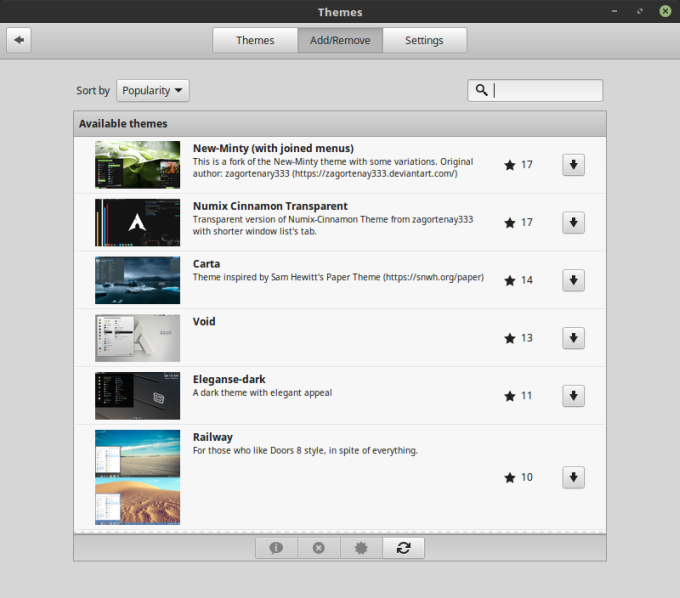Download the New-Minty theme
Image resolution: width=680 pixels, height=598 pixels.
(x=573, y=165)
